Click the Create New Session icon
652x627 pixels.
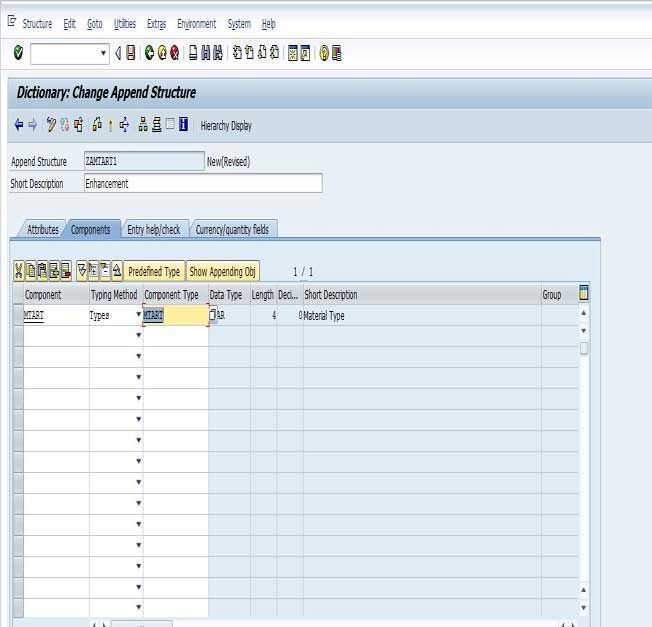[x=293, y=53]
